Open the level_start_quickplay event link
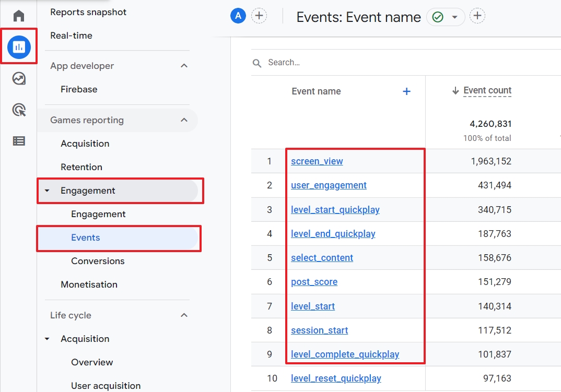 [335, 210]
